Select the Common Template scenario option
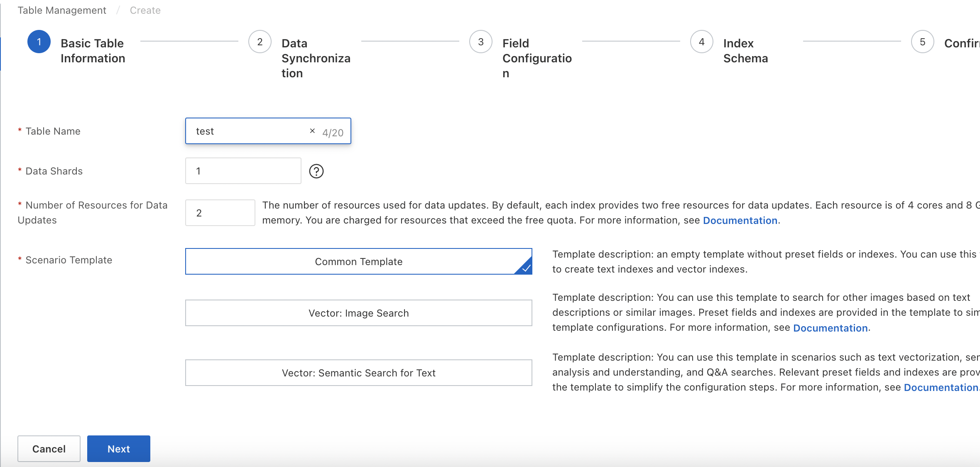Image resolution: width=980 pixels, height=467 pixels. [x=358, y=261]
